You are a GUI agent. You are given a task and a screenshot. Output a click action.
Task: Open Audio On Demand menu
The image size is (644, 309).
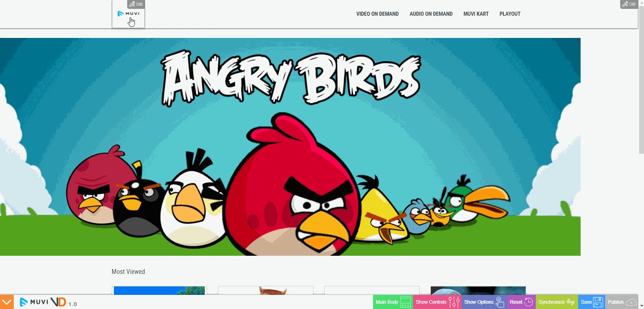point(431,14)
